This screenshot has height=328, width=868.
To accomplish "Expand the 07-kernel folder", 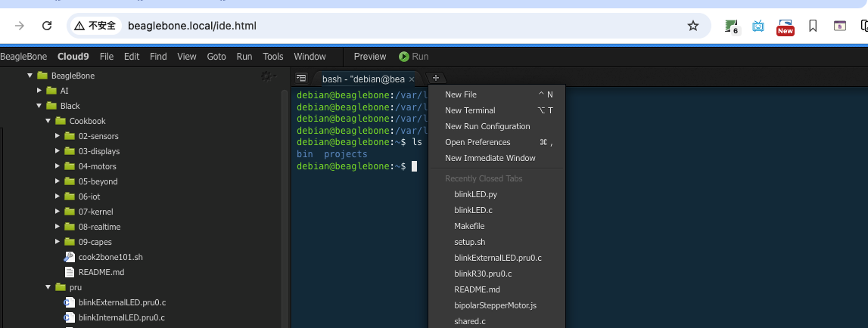I will tap(58, 212).
